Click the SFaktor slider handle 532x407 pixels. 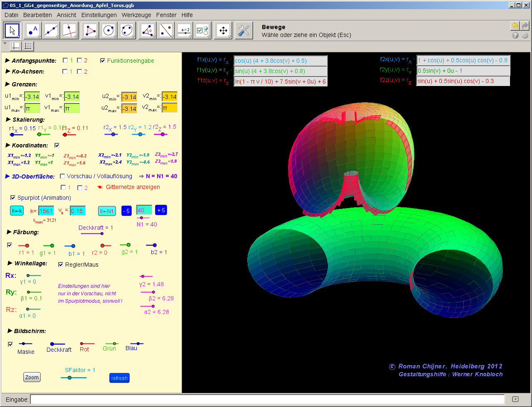pos(69,378)
